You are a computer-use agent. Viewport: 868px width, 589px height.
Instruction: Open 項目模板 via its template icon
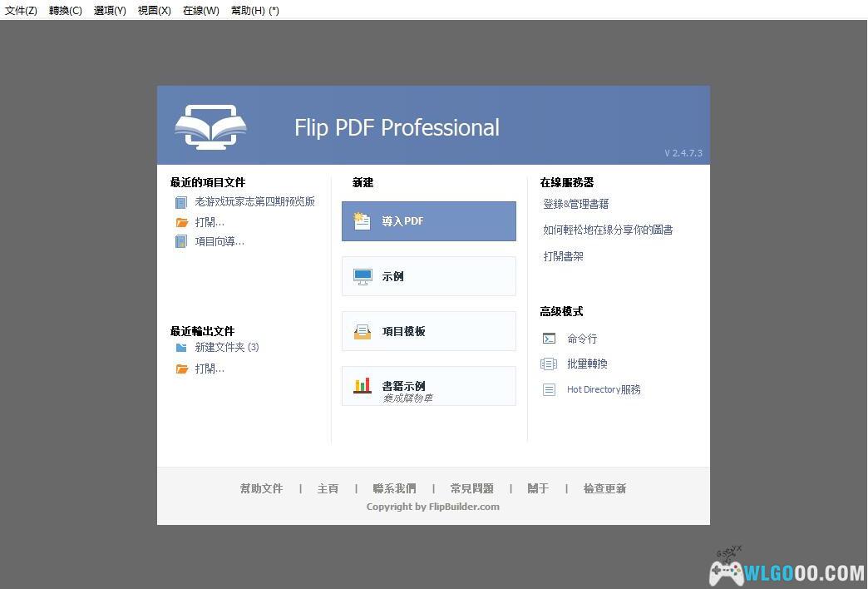(x=362, y=330)
